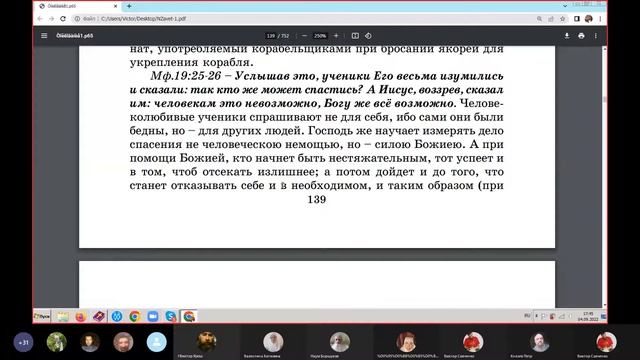
Task: Switch to the active Chrome taskbar window
Action: [x=189, y=316]
